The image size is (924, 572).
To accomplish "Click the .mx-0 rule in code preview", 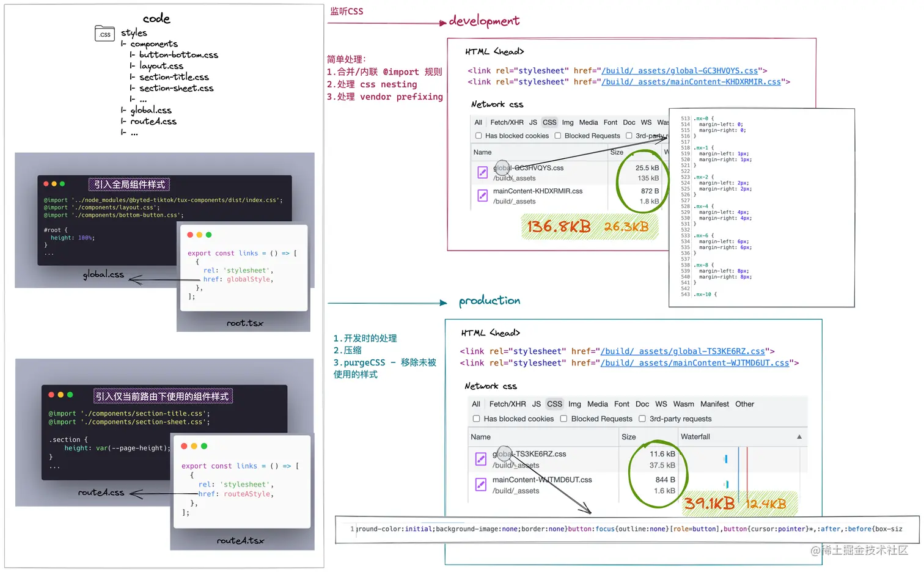I will (x=703, y=119).
